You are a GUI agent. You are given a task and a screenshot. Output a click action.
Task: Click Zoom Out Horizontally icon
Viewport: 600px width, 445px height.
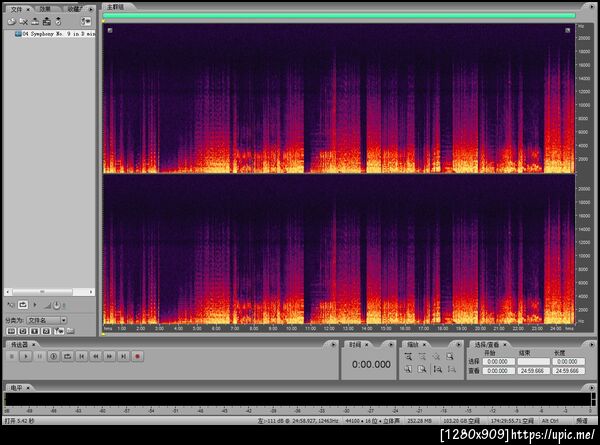(x=422, y=357)
